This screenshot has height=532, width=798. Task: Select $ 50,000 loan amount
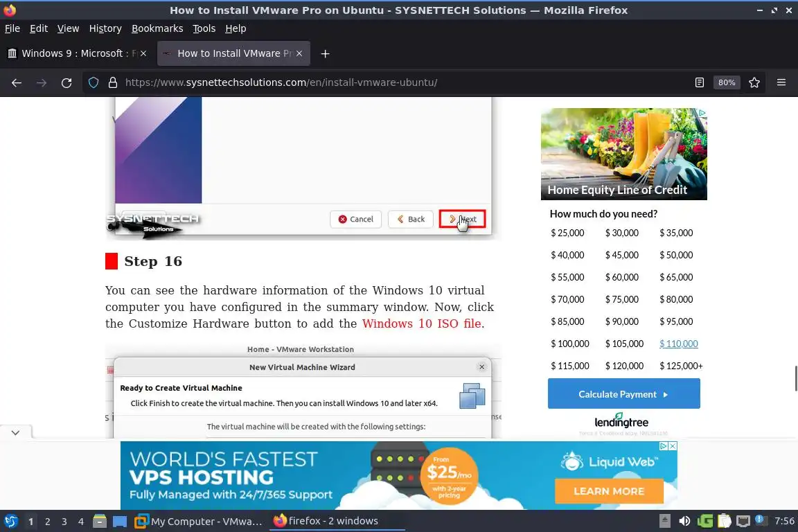676,255
